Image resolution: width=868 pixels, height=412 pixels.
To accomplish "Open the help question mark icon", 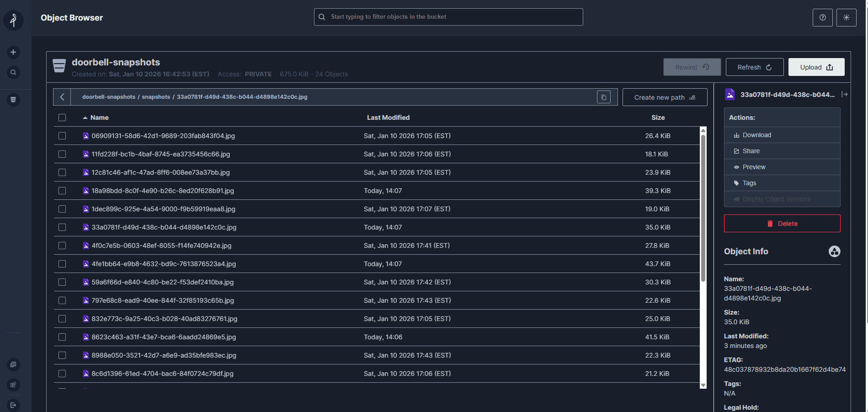I will pyautogui.click(x=822, y=17).
